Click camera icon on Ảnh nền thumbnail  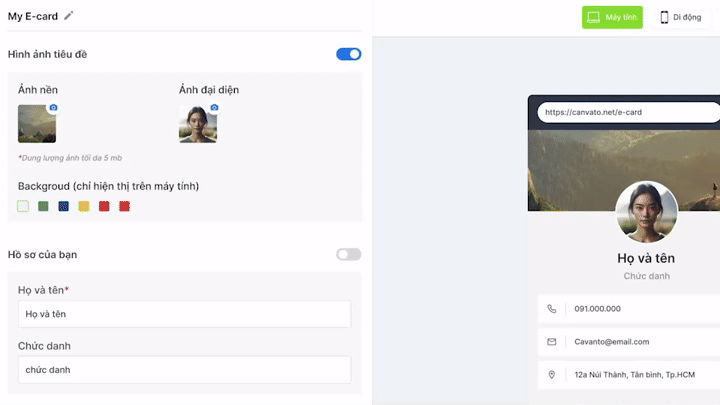53,108
